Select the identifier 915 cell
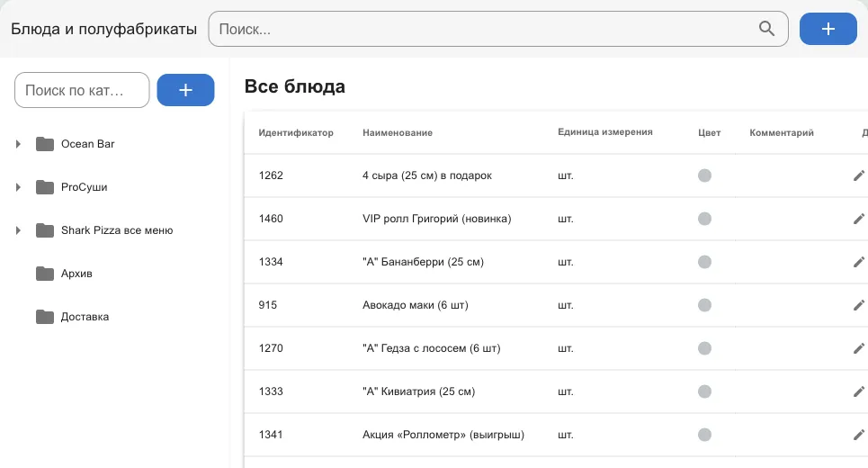Viewport: 868px width, 468px height. point(267,305)
